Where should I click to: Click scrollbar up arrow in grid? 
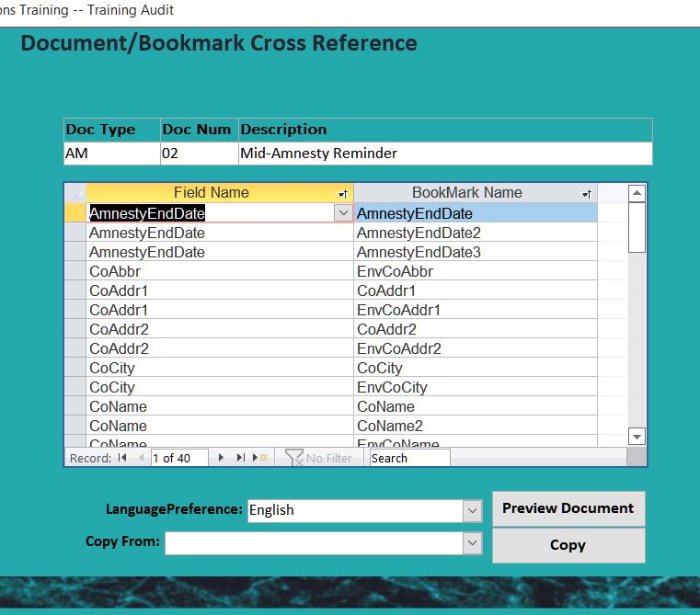[637, 193]
